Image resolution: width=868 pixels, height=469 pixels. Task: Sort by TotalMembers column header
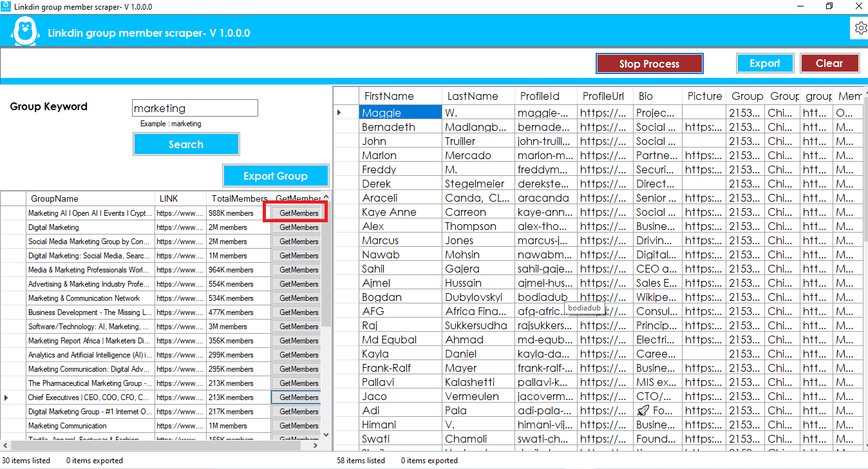[238, 198]
